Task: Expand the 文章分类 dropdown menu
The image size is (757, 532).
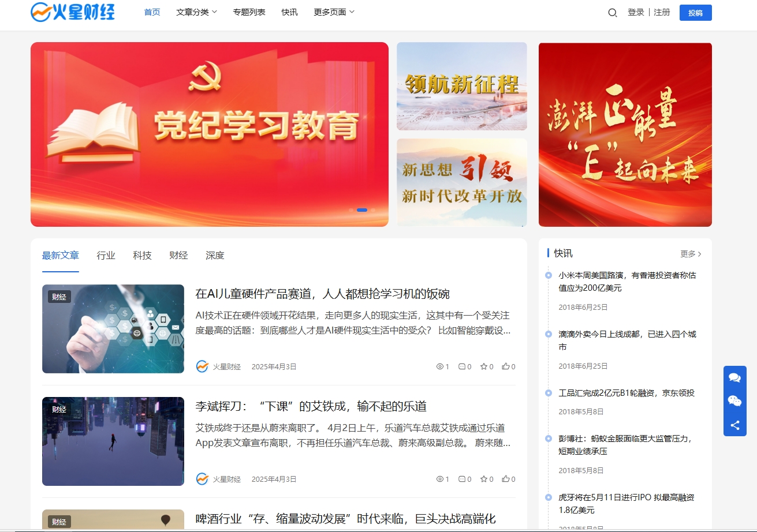Action: 197,12
